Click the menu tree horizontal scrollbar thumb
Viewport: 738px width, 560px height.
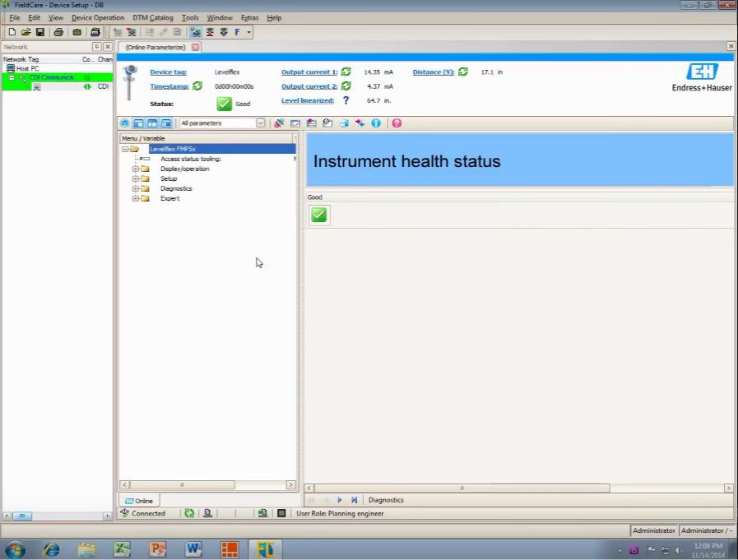click(x=182, y=484)
